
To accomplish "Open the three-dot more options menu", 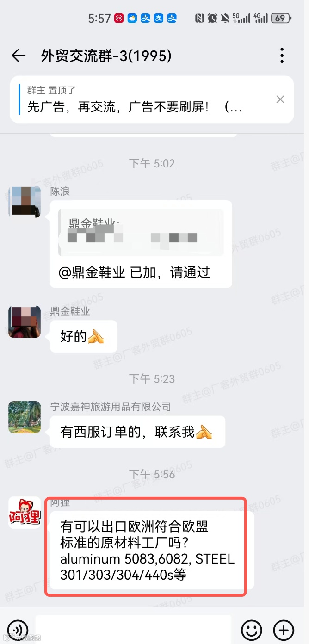I will click(282, 56).
